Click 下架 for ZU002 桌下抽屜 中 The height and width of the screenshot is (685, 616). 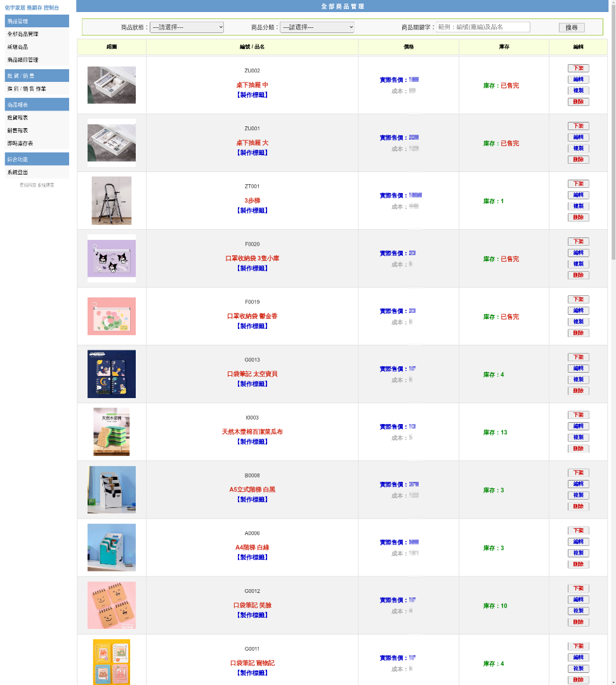click(x=579, y=68)
